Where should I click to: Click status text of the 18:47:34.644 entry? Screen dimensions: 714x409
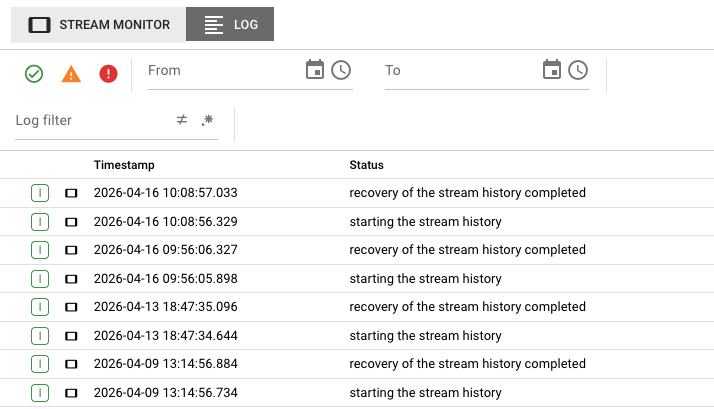point(425,335)
